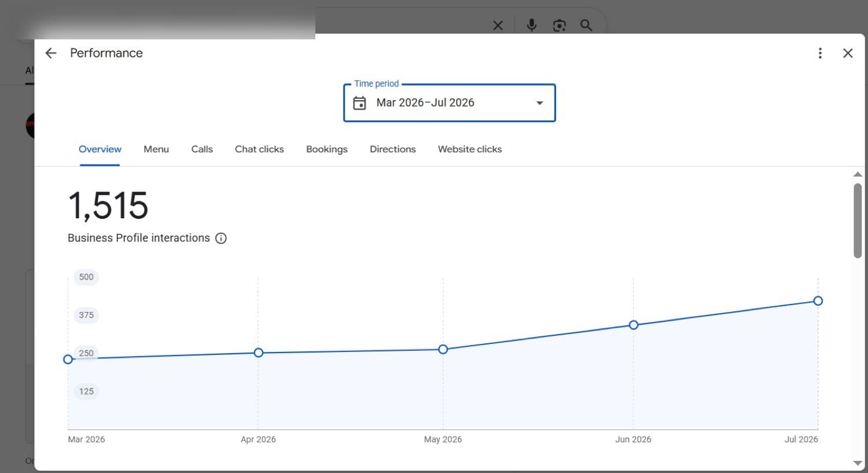Click the scrollbar down arrow
This screenshot has height=473, width=868.
coord(858,463)
